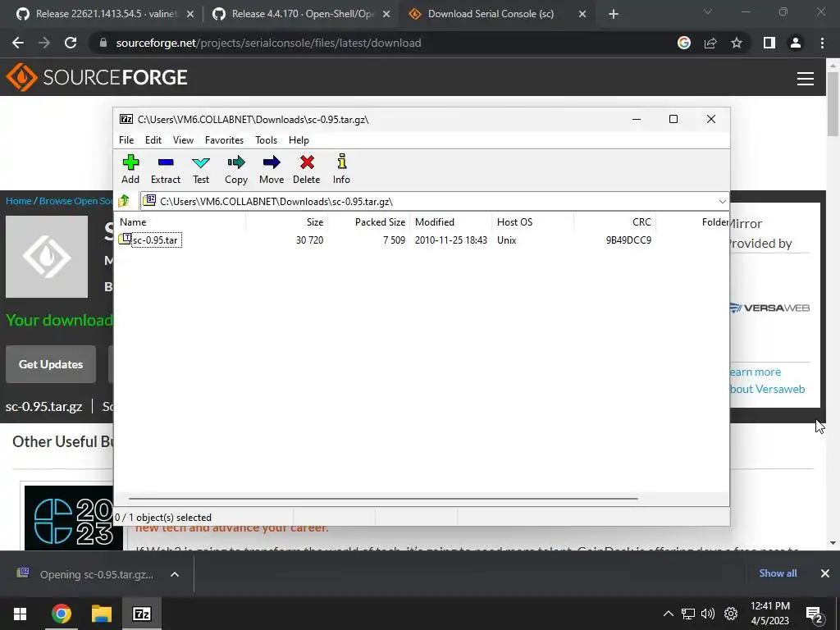Click the SourceForge logo
This screenshot has width=840, height=630.
point(97,77)
